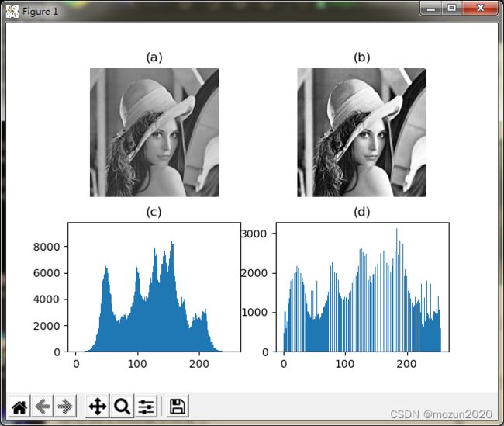This screenshot has height=426, width=504.
Task: Click y-axis label 6000 in plot (c)
Action: [47, 273]
